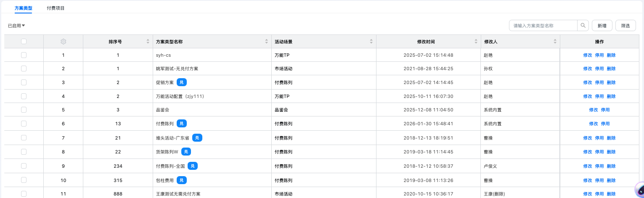
Task: Switch to the 付费项目 tab
Action: coord(56,8)
